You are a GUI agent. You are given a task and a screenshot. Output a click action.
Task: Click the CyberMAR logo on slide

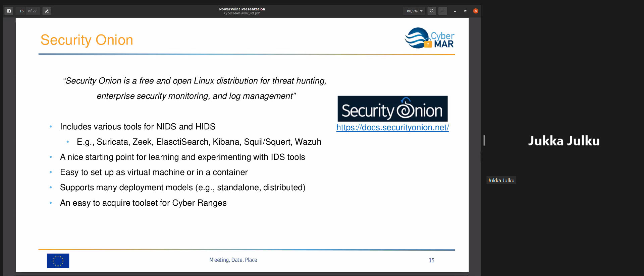coord(429,38)
